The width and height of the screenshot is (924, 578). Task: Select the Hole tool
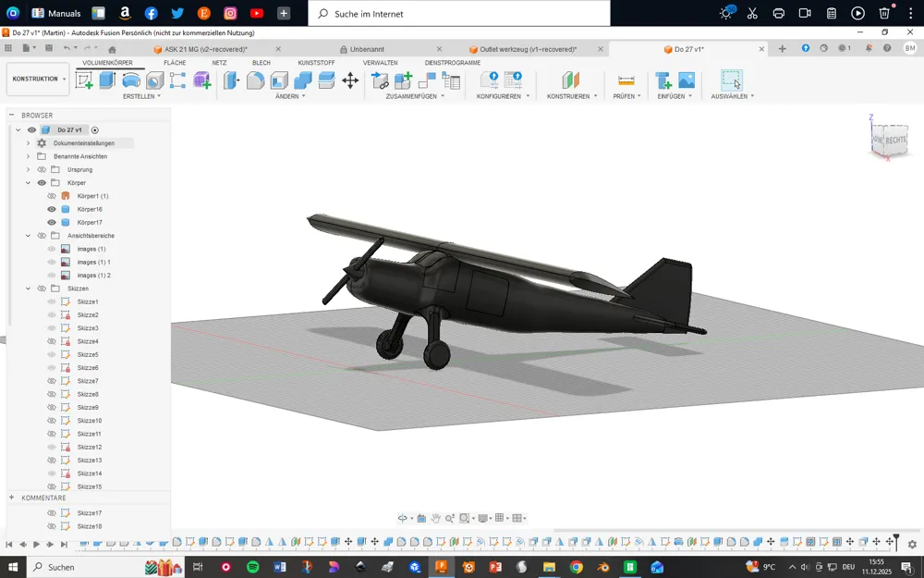pos(154,80)
